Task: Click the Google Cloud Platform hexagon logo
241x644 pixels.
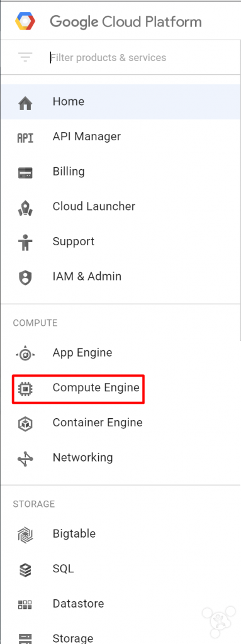Action: click(25, 21)
